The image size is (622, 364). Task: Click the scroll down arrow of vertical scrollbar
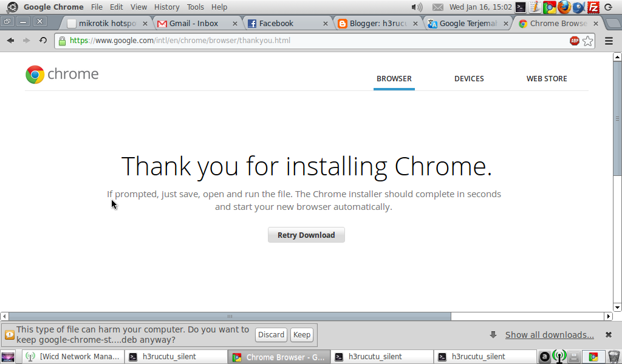tap(617, 308)
